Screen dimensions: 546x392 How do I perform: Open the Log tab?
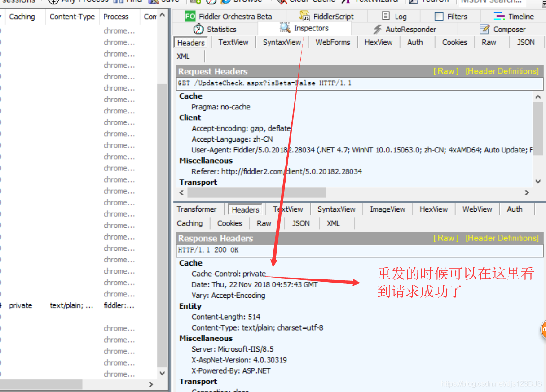coord(394,17)
